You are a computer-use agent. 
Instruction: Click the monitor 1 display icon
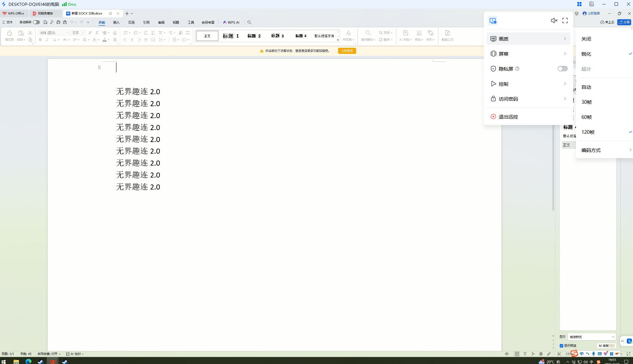[x=493, y=21]
